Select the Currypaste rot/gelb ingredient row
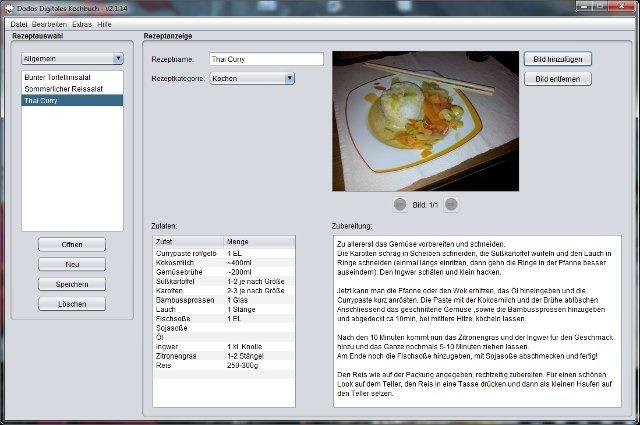 [x=224, y=253]
